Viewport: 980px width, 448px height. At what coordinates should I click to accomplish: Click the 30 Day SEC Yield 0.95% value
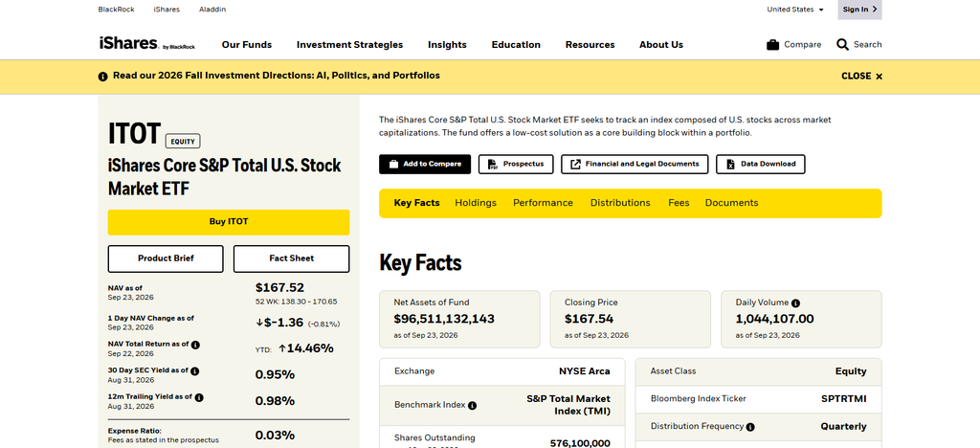point(275,375)
